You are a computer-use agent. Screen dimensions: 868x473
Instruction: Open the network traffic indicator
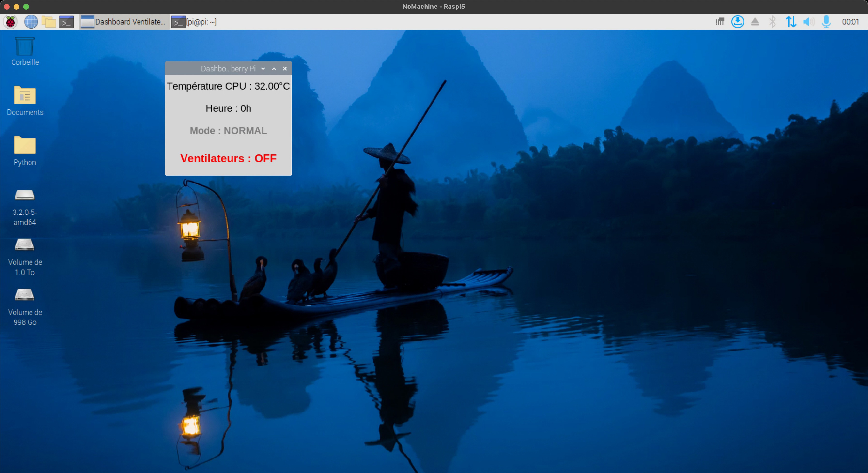[x=791, y=22]
